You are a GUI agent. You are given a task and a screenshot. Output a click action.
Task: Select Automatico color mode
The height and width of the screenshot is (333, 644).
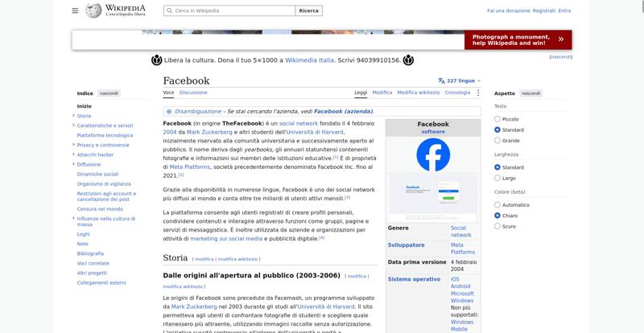click(497, 205)
